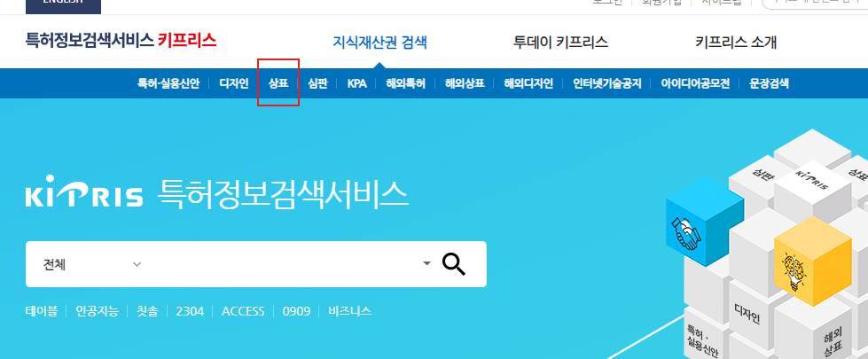Open the 심판 menu item
868x359 pixels.
tap(317, 83)
